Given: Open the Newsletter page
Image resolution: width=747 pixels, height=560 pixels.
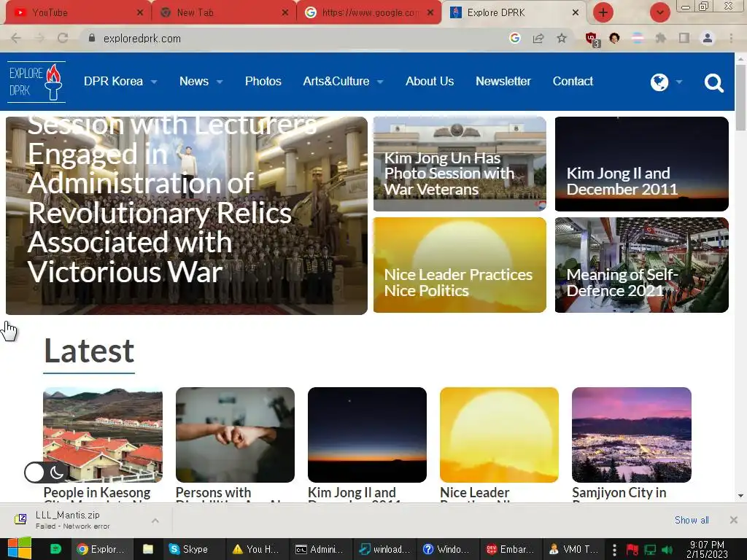Looking at the screenshot, I should pyautogui.click(x=503, y=82).
